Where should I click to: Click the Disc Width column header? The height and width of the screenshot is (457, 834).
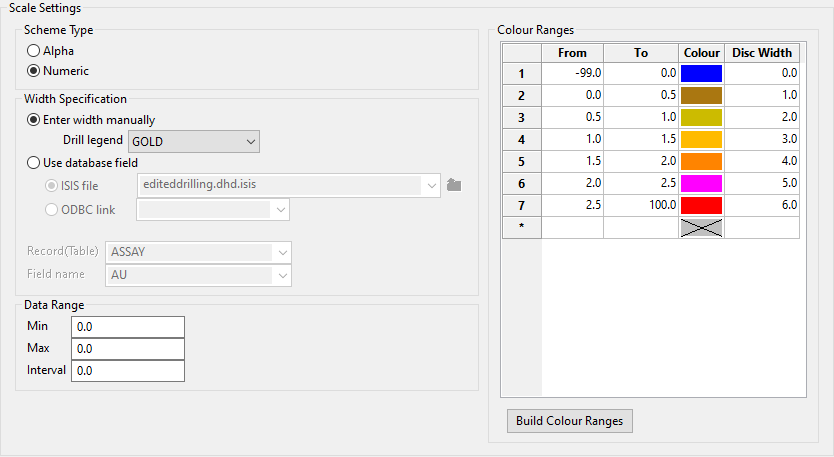[x=762, y=52]
